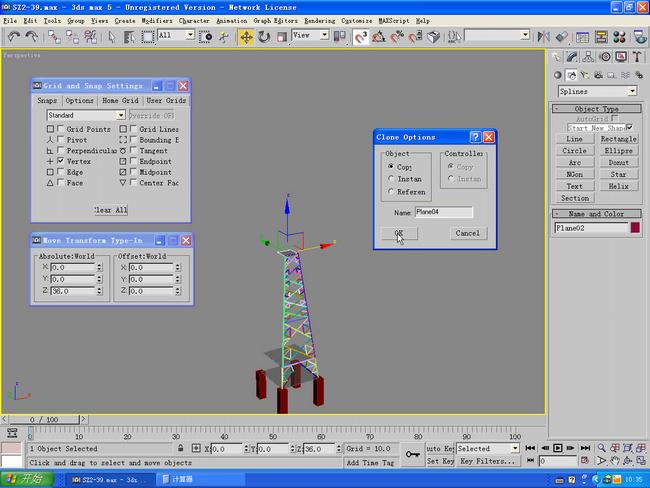Click the Mirror Selected Objects tool

coord(543,37)
